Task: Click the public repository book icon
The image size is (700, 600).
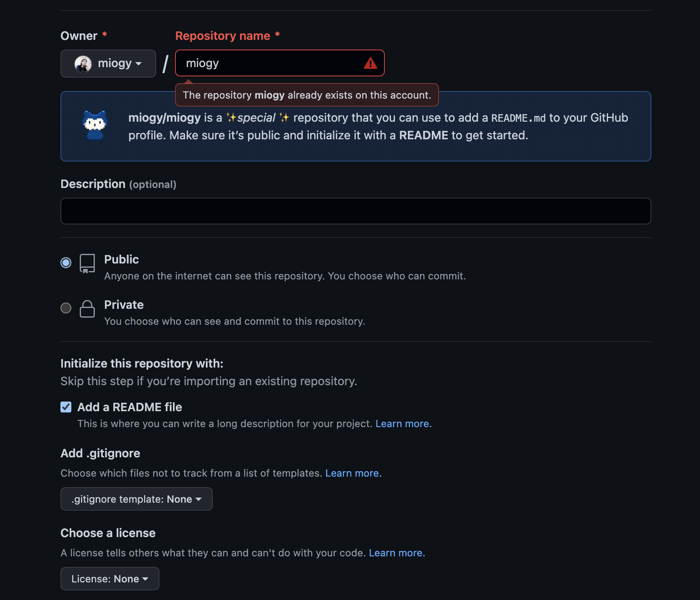Action: coord(87,263)
